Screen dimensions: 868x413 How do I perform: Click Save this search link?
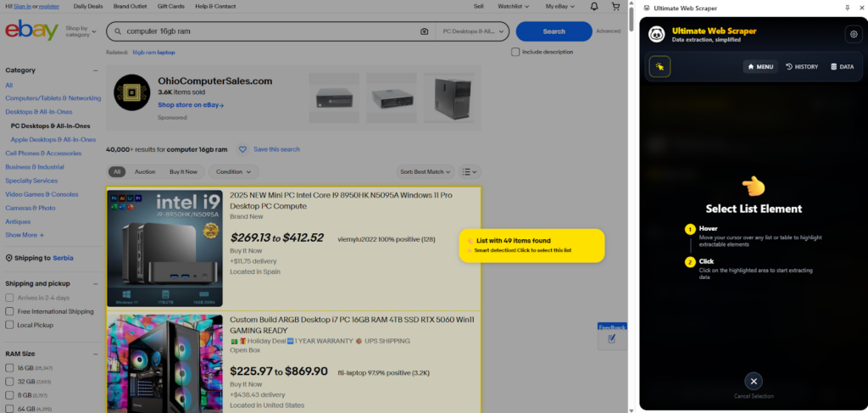(277, 149)
